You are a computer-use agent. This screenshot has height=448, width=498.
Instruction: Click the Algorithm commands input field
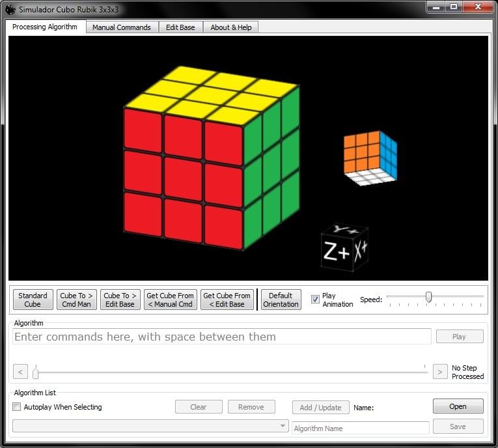(x=222, y=337)
